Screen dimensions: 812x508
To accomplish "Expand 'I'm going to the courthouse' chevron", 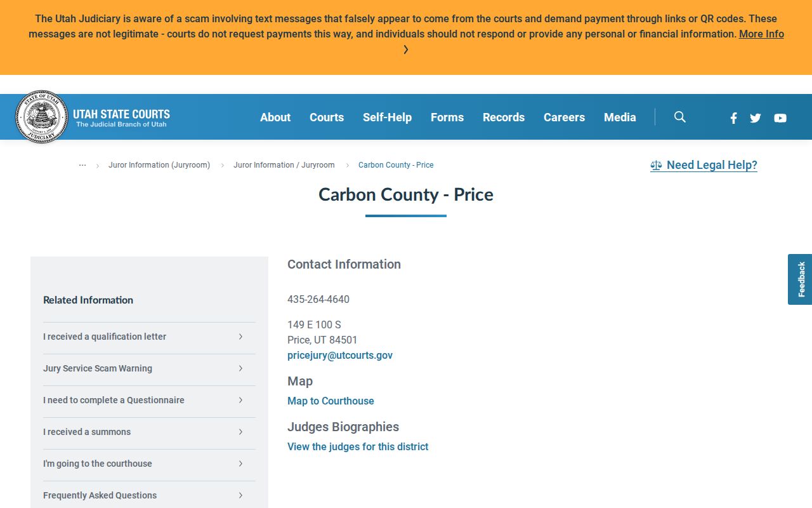I will point(240,464).
